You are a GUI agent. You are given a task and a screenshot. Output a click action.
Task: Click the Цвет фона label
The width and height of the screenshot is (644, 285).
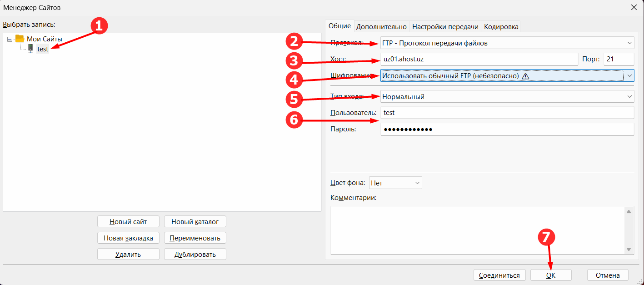tap(348, 183)
